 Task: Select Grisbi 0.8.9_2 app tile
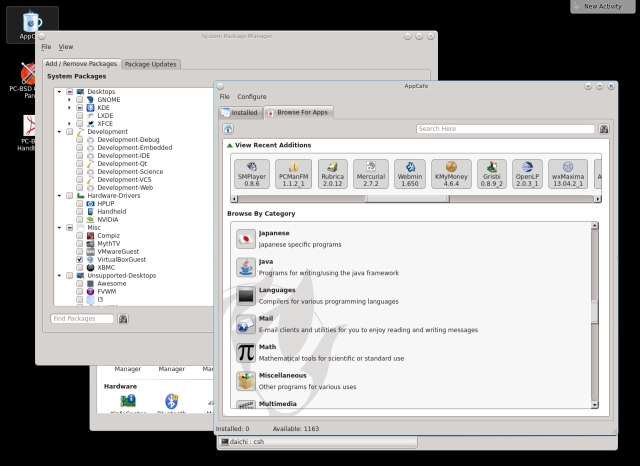tap(491, 174)
